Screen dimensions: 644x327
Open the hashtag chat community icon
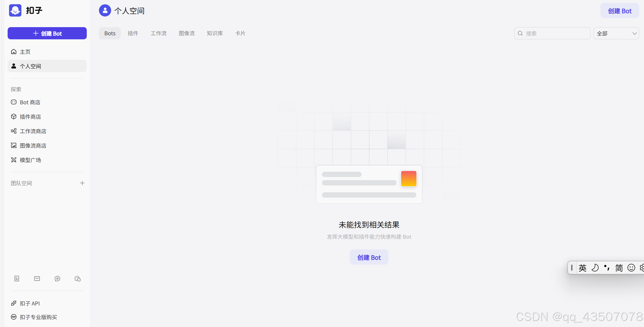[57, 279]
